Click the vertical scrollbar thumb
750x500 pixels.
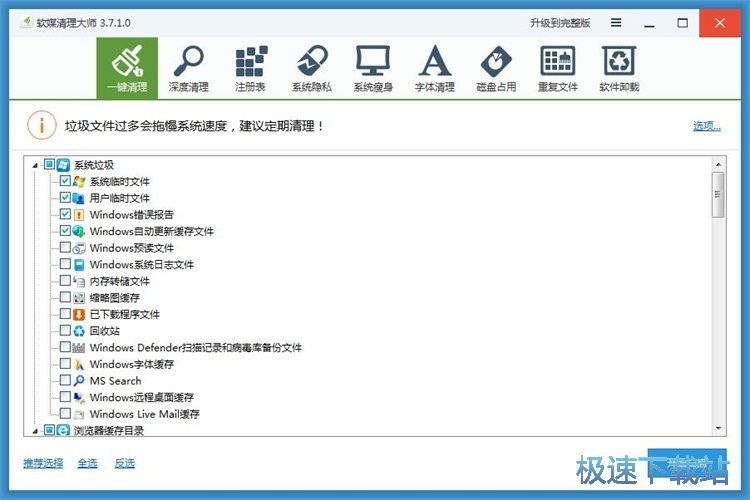pyautogui.click(x=718, y=194)
